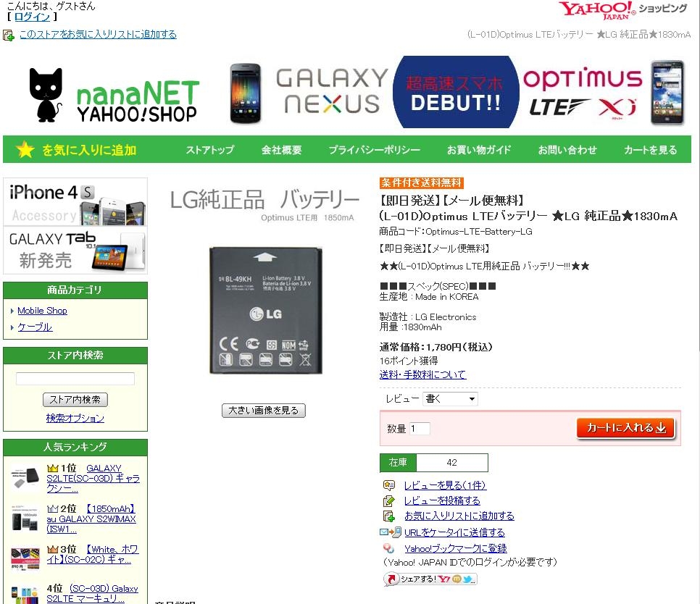The width and height of the screenshot is (700, 604).
Task: Click the レビューを投稿する link
Action: 443,501
